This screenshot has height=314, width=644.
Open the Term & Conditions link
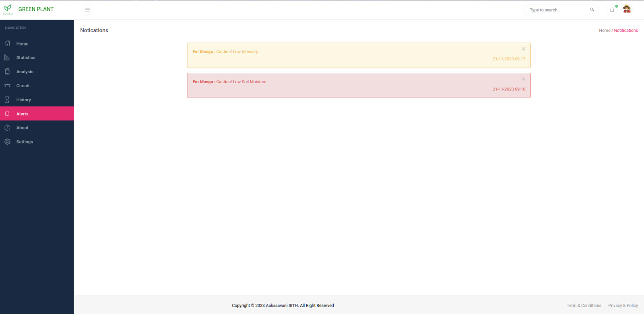click(584, 306)
